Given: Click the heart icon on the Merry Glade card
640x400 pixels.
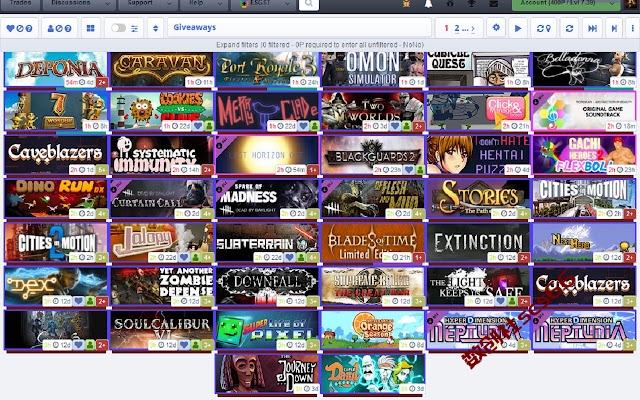Looking at the screenshot, I should click(x=303, y=126).
